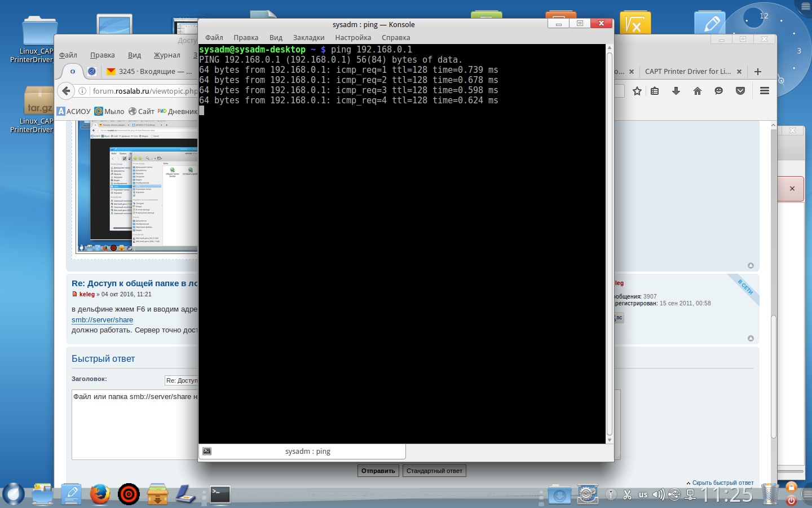Open the Вид menu in Firefox

pos(134,55)
